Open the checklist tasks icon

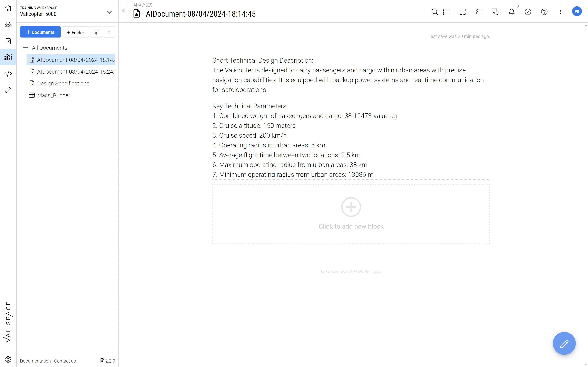(x=479, y=12)
